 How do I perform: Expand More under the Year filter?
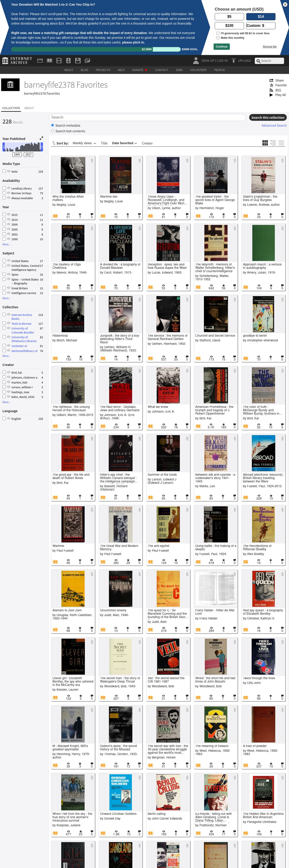[x=6, y=244]
